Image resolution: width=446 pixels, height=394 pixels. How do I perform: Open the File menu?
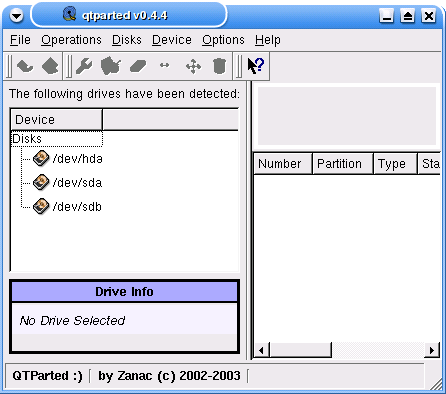pos(20,40)
